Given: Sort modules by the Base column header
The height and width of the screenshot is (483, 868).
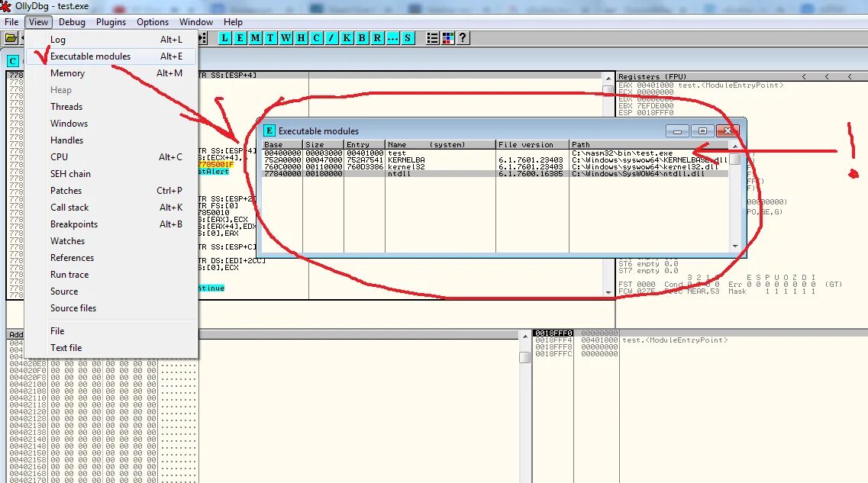Looking at the screenshot, I should tap(282, 144).
